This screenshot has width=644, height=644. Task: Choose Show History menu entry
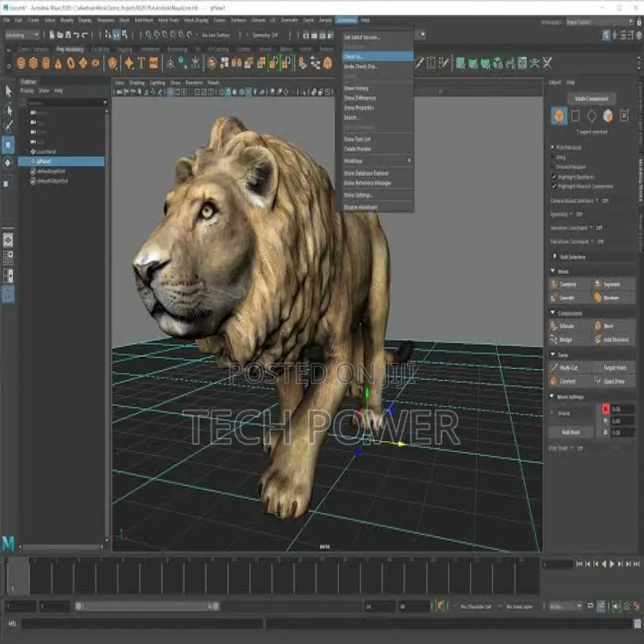(x=378, y=88)
